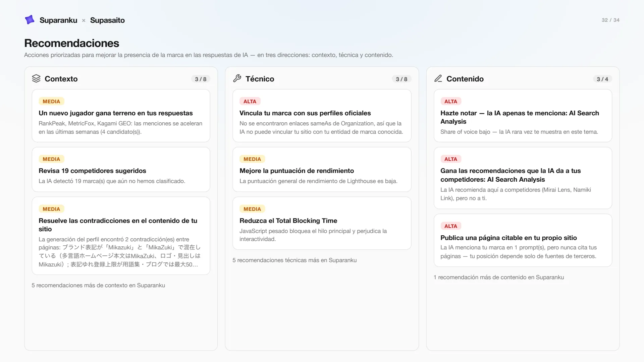Click MEDIA tag on 'Revisa 19 competidores' card
The width and height of the screenshot is (644, 362).
[51, 159]
